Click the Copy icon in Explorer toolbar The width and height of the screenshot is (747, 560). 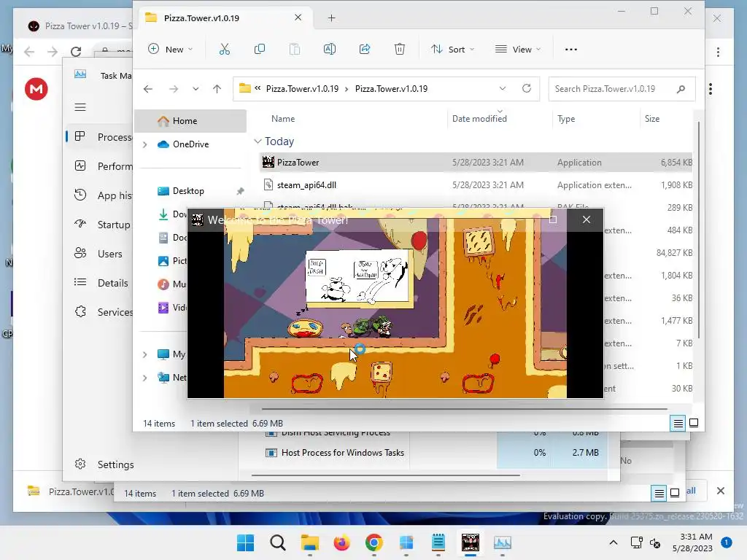pos(260,49)
